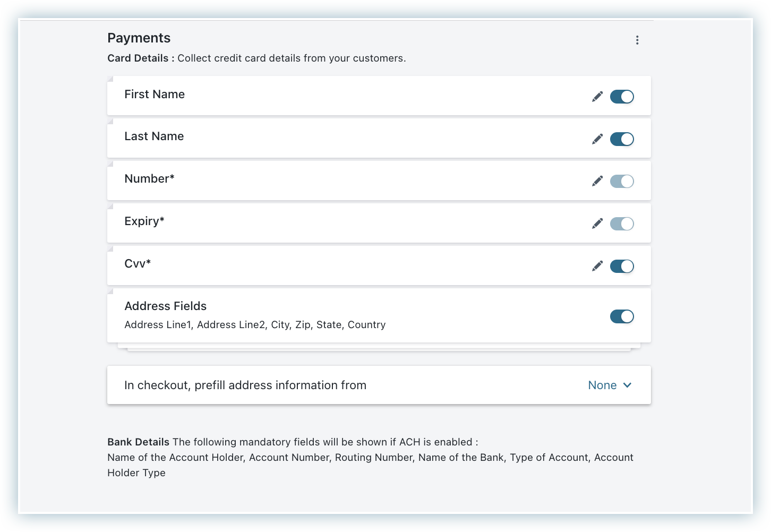Edit the Number field using pencil icon
The width and height of the screenshot is (771, 532).
coord(597,182)
